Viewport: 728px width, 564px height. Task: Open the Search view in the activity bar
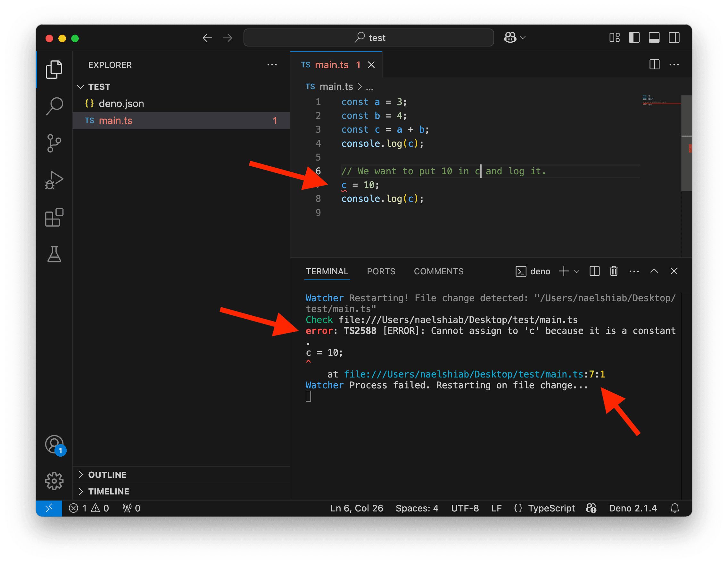click(54, 106)
